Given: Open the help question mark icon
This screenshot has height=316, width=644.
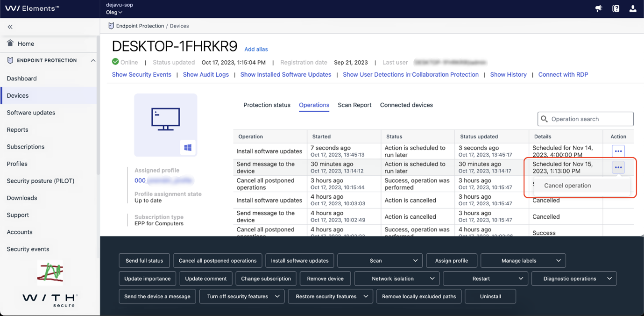Looking at the screenshot, I should click(x=616, y=8).
